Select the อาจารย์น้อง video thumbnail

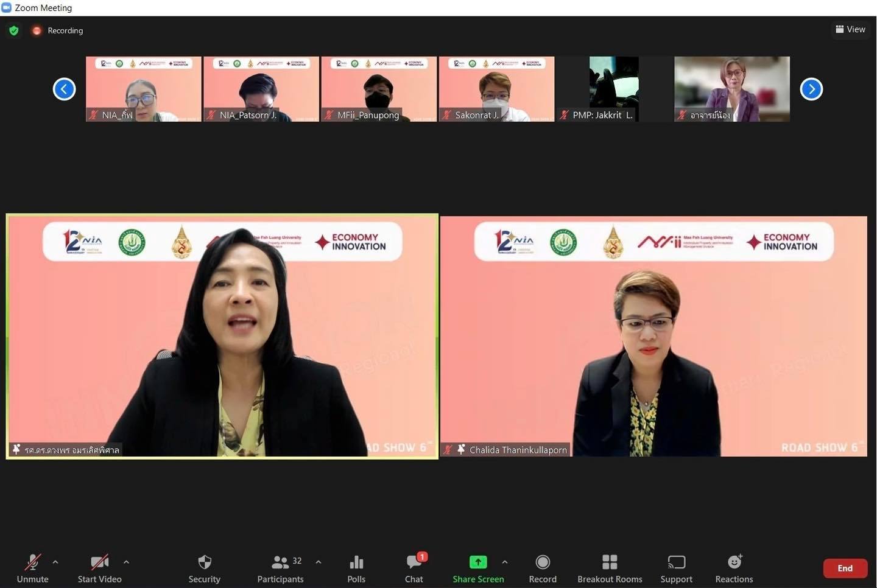[732, 89]
